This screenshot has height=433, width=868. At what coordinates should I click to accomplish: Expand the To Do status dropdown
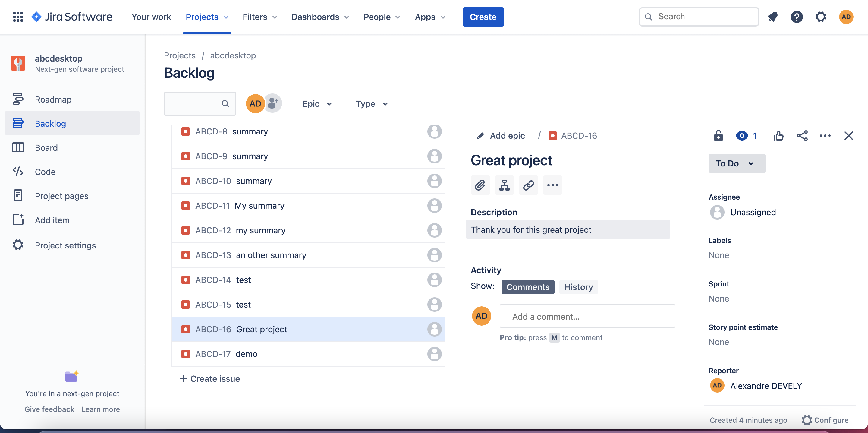pos(736,163)
